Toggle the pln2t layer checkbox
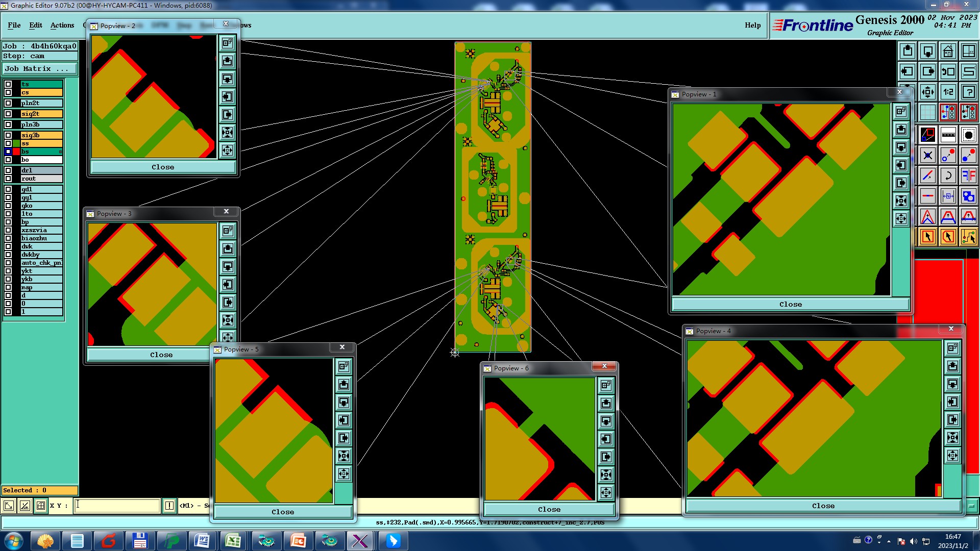The height and width of the screenshot is (551, 980). pos(8,103)
